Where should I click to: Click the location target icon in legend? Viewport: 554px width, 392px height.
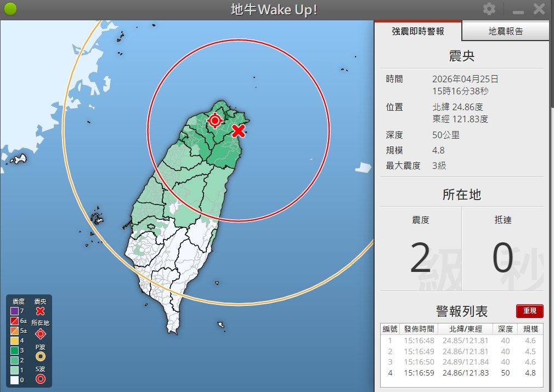(x=41, y=334)
